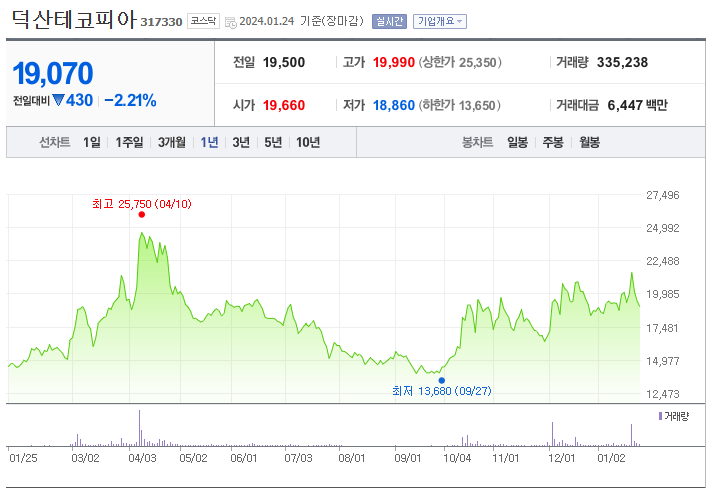706x488 pixels.
Task: Click the 01/25 date label
Action: pyautogui.click(x=23, y=458)
